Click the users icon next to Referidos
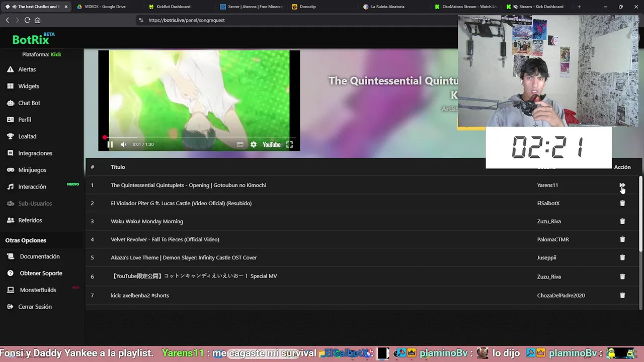The width and height of the screenshot is (644, 362). [10, 220]
